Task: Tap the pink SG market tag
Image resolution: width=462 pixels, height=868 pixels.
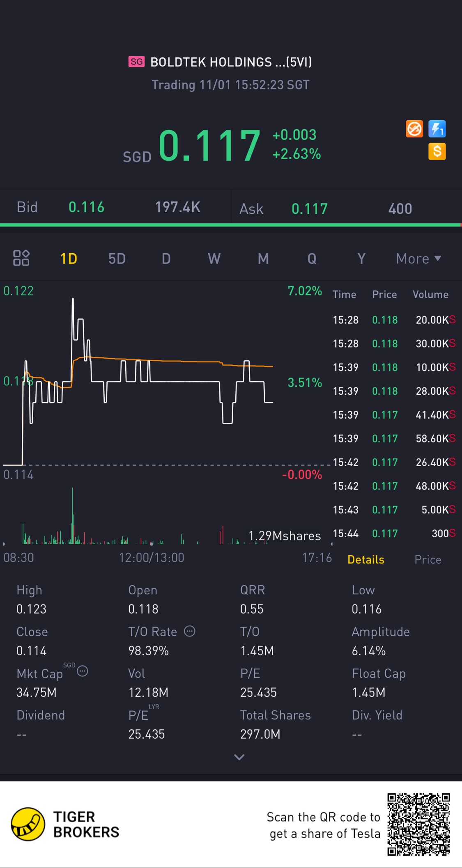Action: pos(136,62)
